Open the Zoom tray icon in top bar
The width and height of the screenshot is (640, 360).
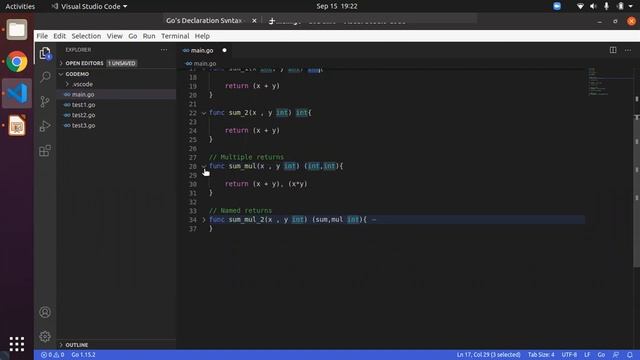[x=557, y=6]
